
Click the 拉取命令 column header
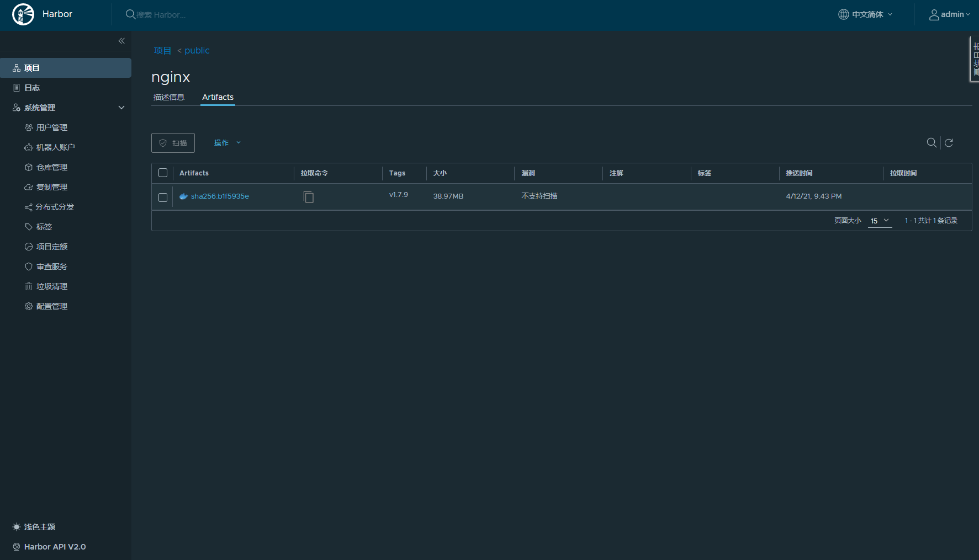(x=314, y=173)
